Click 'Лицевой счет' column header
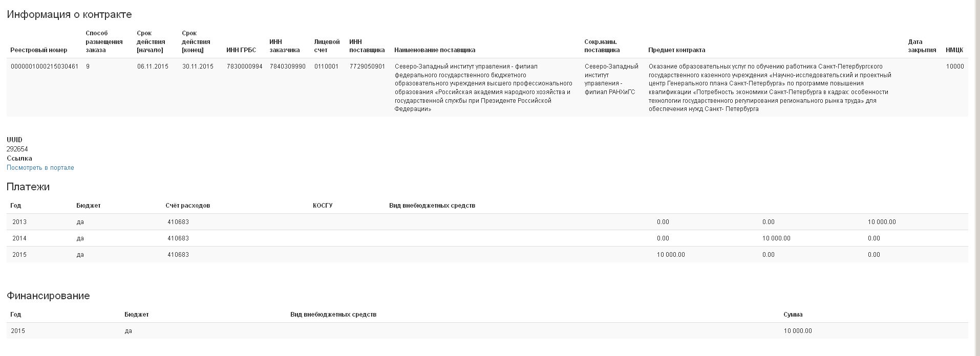Image resolution: width=980 pixels, height=356 pixels. (327, 46)
